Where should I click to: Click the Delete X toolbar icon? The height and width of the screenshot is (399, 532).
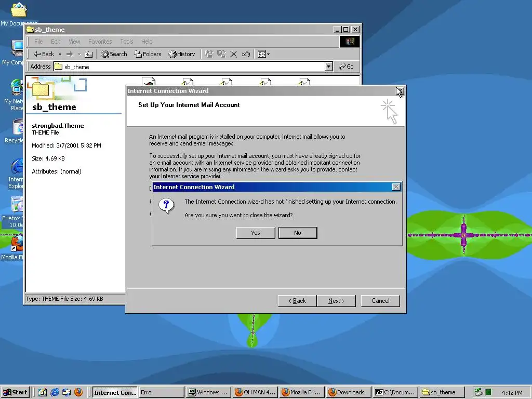233,54
